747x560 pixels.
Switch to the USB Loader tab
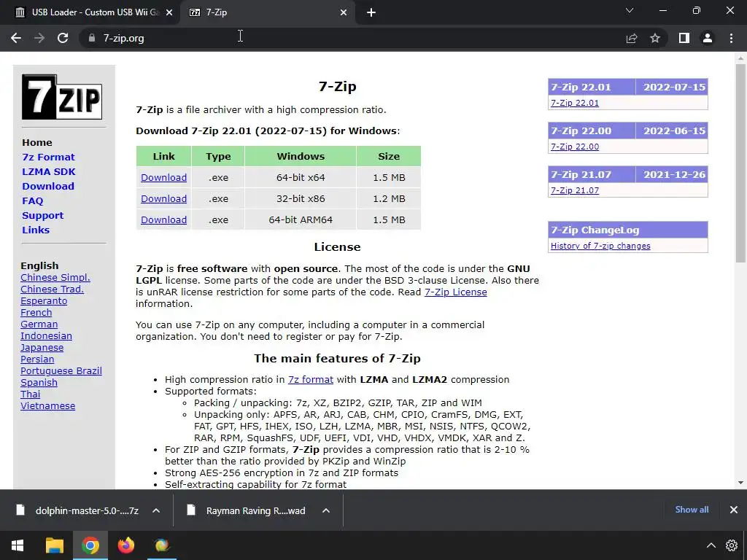[x=90, y=12]
